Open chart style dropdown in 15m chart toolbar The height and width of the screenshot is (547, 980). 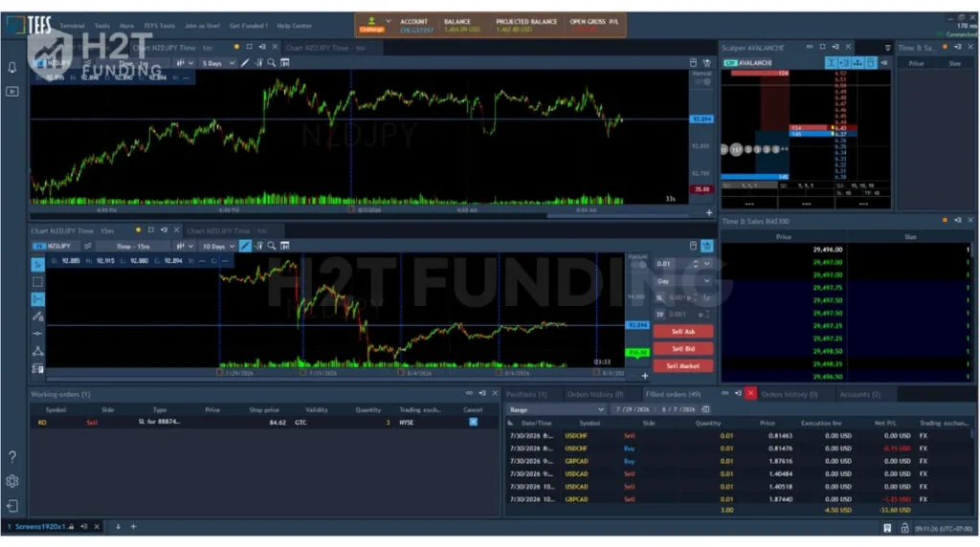coord(185,247)
